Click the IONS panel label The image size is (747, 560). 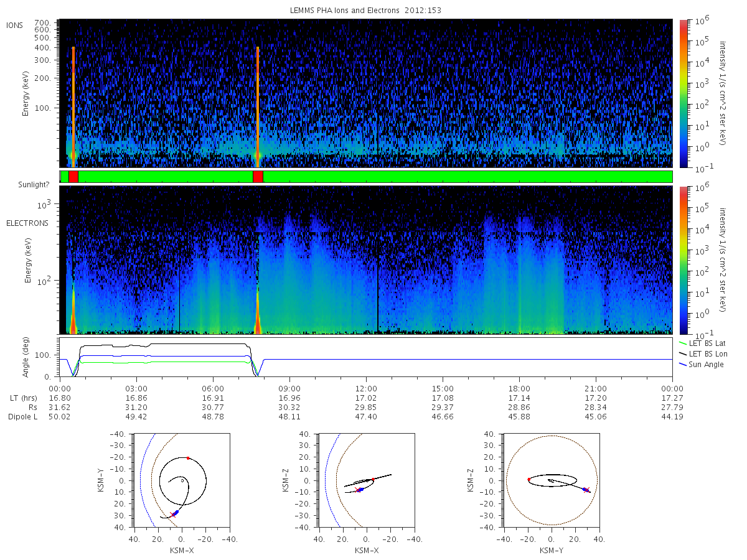point(16,25)
